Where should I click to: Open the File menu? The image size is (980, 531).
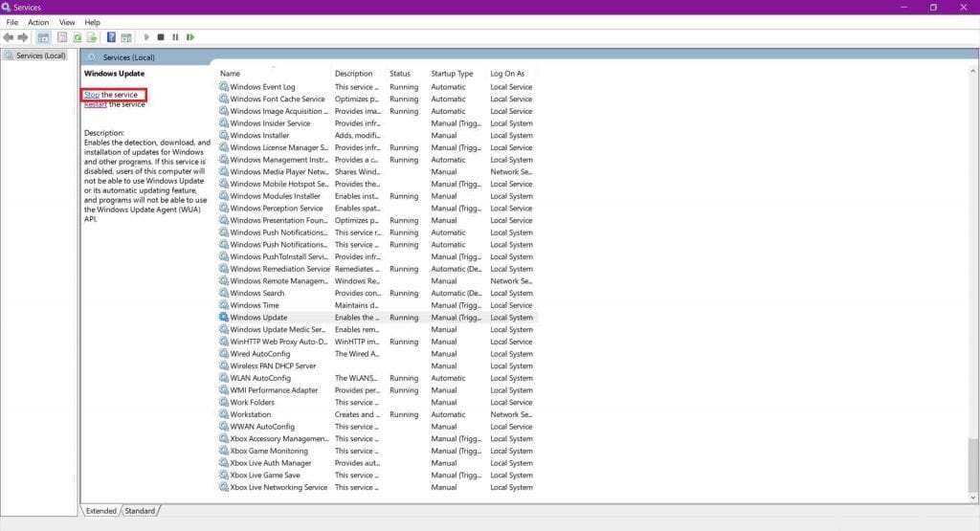coord(11,23)
